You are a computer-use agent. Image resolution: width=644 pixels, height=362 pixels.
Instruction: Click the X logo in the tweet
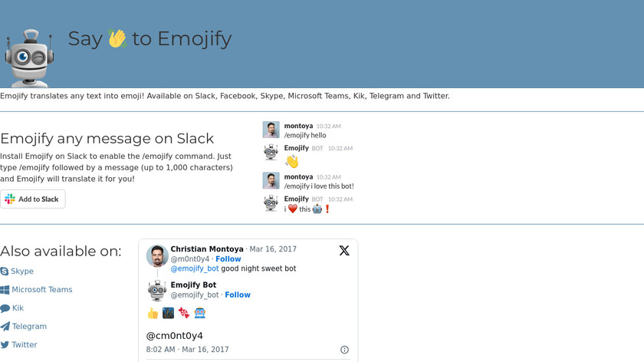(344, 251)
